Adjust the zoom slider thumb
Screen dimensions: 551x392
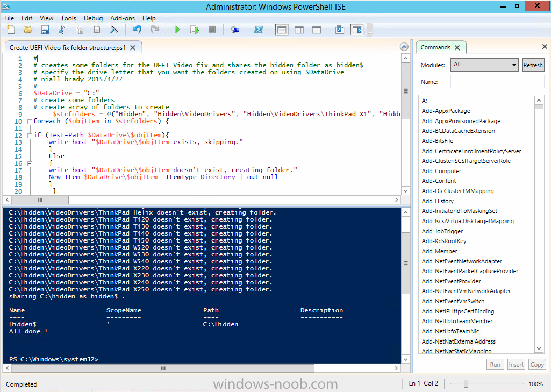pos(466,383)
